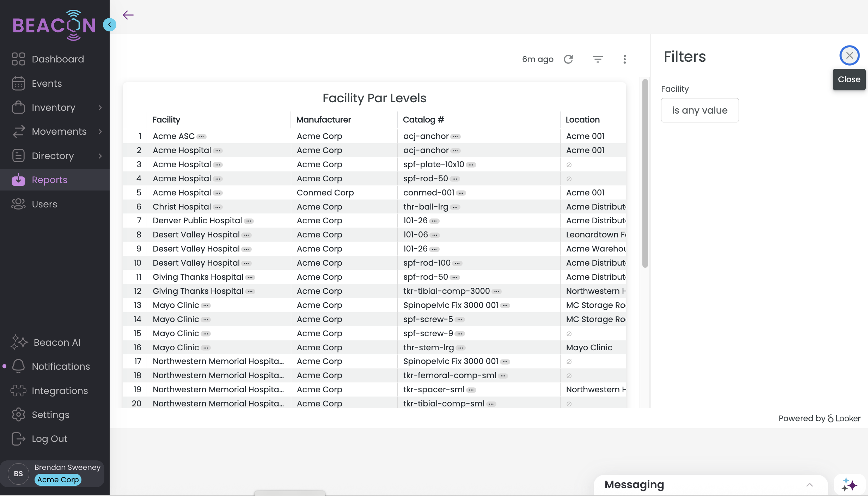Expand the Movements submenu chevron
This screenshot has height=496, width=868.
click(100, 132)
